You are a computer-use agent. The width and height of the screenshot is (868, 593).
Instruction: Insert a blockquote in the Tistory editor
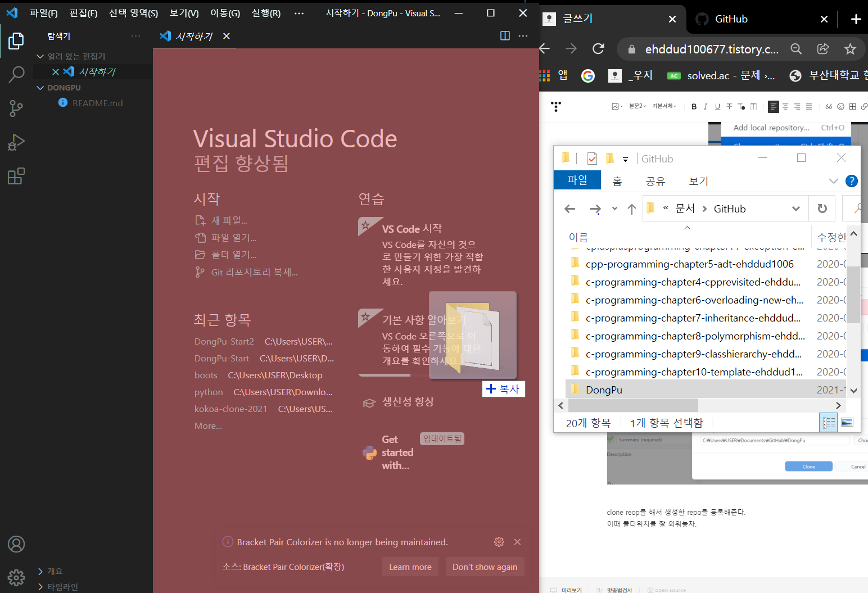point(829,106)
